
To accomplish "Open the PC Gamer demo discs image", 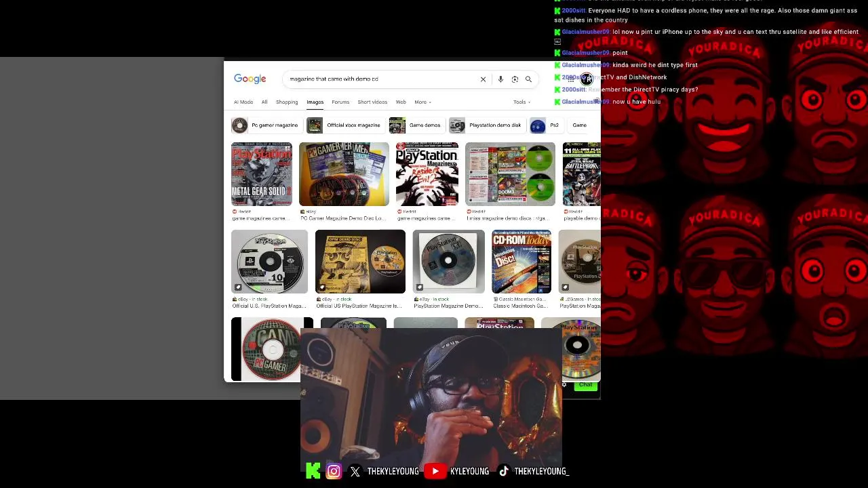I will click(344, 174).
